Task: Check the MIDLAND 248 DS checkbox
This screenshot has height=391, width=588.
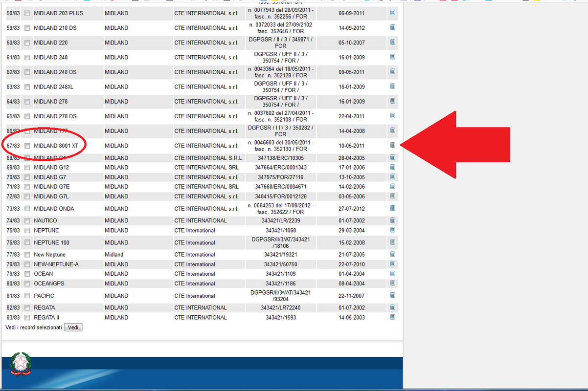Action: click(27, 72)
